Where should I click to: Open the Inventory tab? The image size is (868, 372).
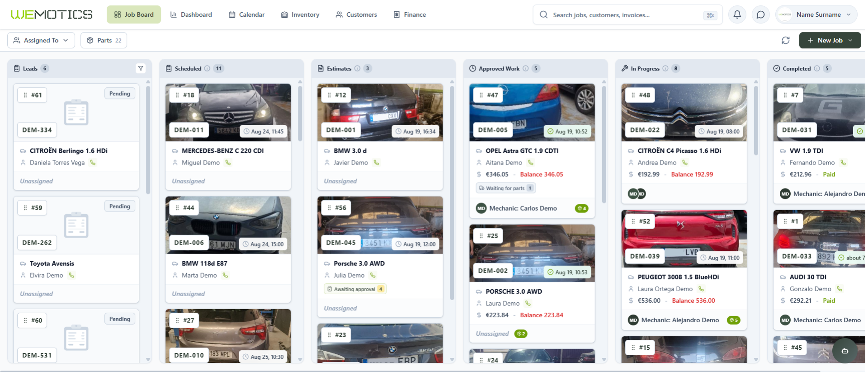point(300,14)
